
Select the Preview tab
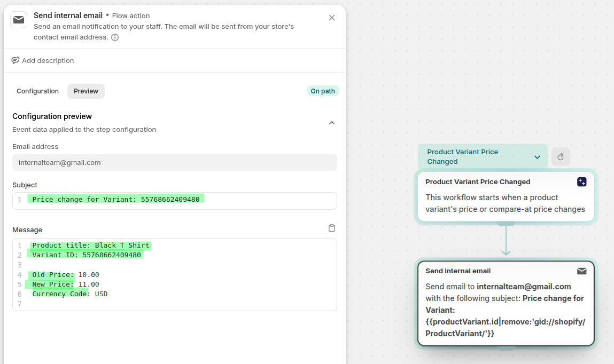[86, 91]
